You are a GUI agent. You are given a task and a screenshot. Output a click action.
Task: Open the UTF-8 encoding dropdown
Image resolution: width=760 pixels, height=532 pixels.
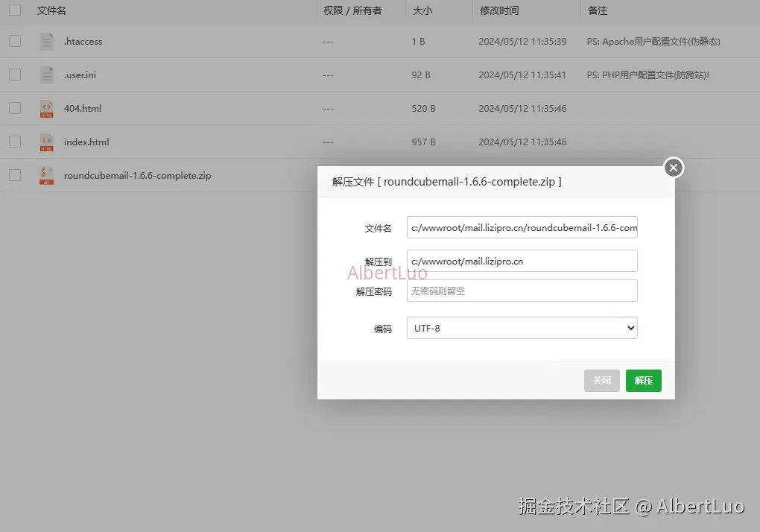[522, 328]
